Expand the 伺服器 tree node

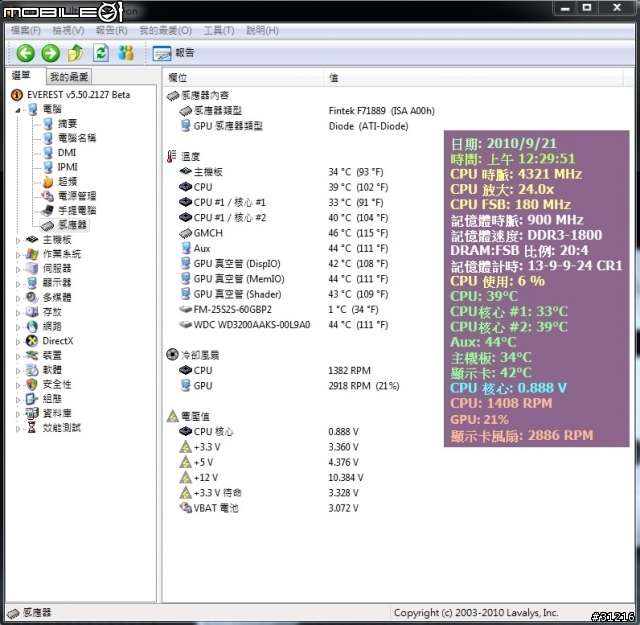pos(18,269)
